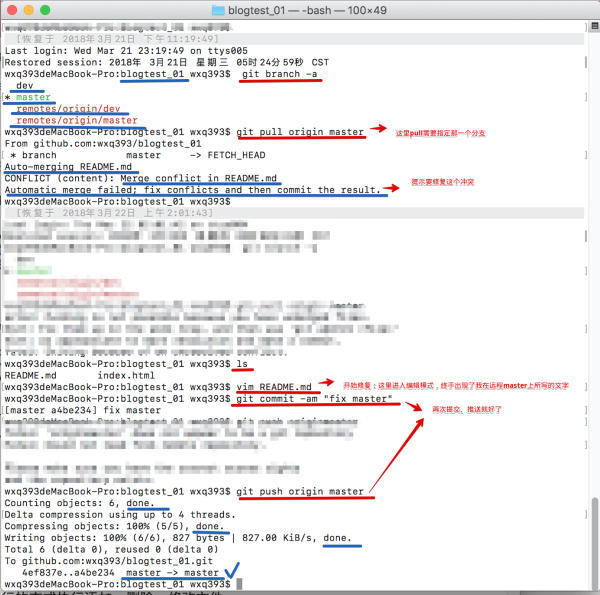Click the 'vim README.md' command
Image resolution: width=600 pixels, height=595 pixels.
(274, 387)
